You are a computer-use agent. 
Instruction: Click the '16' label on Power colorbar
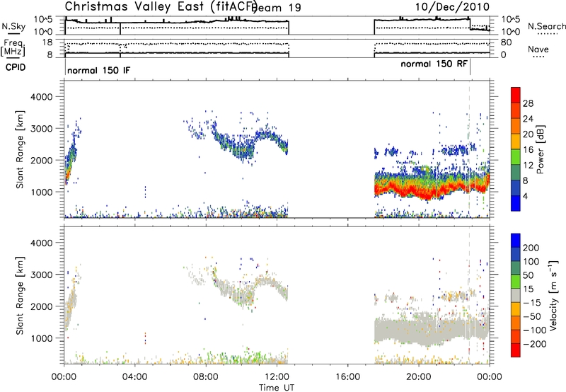tap(528, 150)
